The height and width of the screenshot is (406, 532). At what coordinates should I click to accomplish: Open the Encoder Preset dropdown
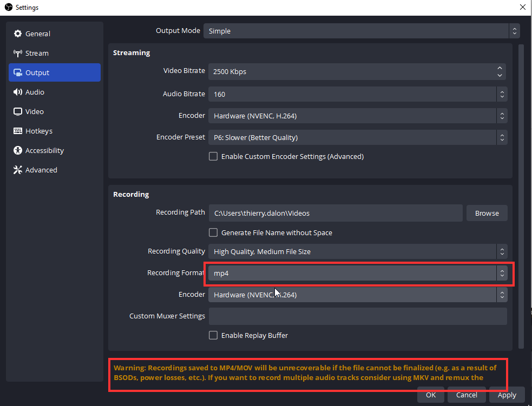358,137
